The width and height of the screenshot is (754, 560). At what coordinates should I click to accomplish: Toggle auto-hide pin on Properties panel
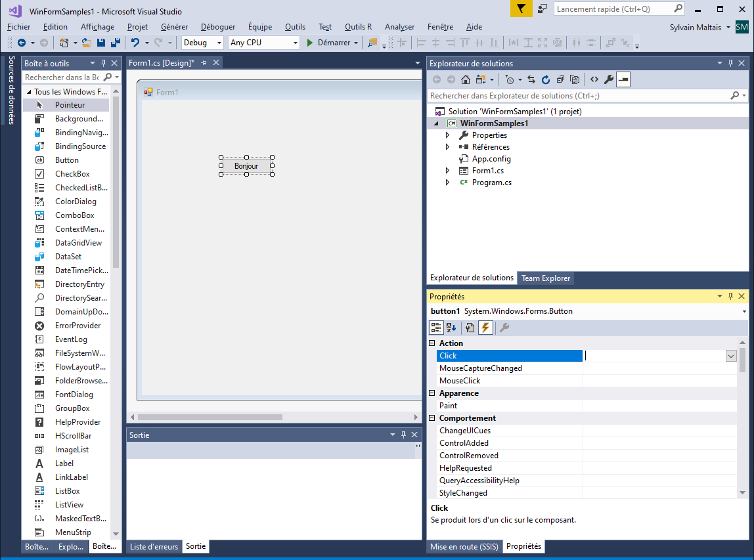730,296
